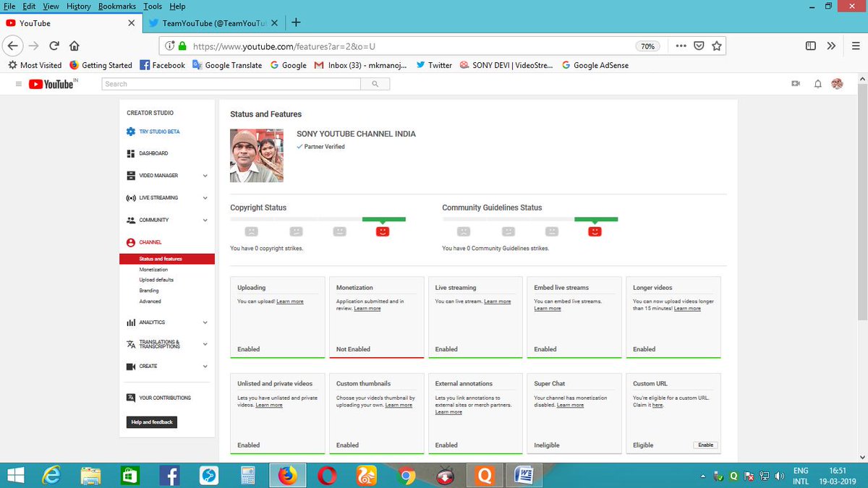
Task: Expand the Video Manager section
Action: coord(205,176)
